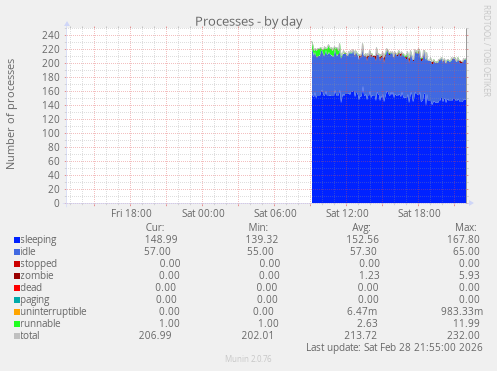Click the 'zombie' legend label
The image size is (497, 371).
pyautogui.click(x=37, y=275)
